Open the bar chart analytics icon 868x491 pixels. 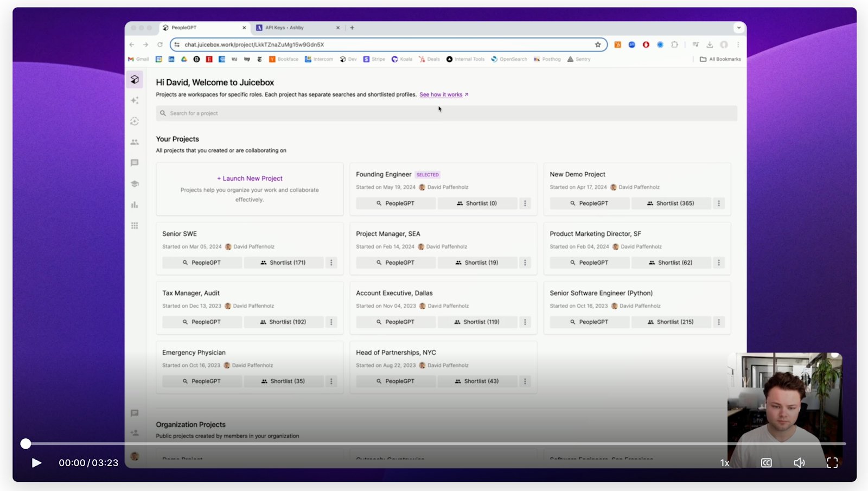135,205
